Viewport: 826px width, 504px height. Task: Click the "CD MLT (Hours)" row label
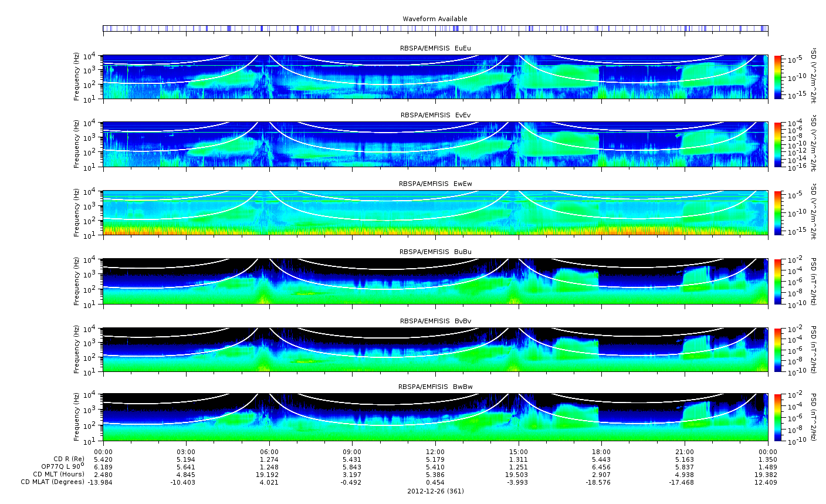click(59, 474)
